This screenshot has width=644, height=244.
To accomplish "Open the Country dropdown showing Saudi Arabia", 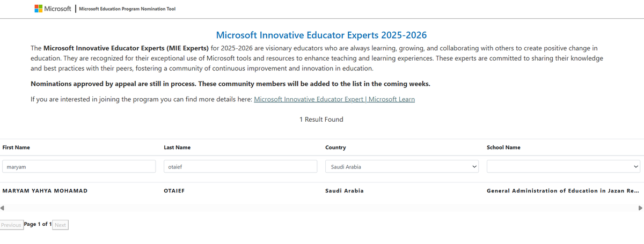I will click(x=402, y=167).
